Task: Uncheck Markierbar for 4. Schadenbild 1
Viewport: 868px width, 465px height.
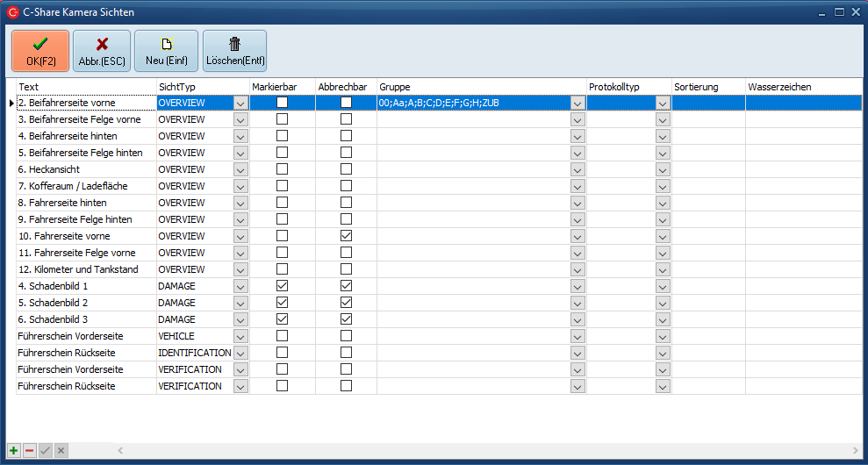Action: point(282,286)
